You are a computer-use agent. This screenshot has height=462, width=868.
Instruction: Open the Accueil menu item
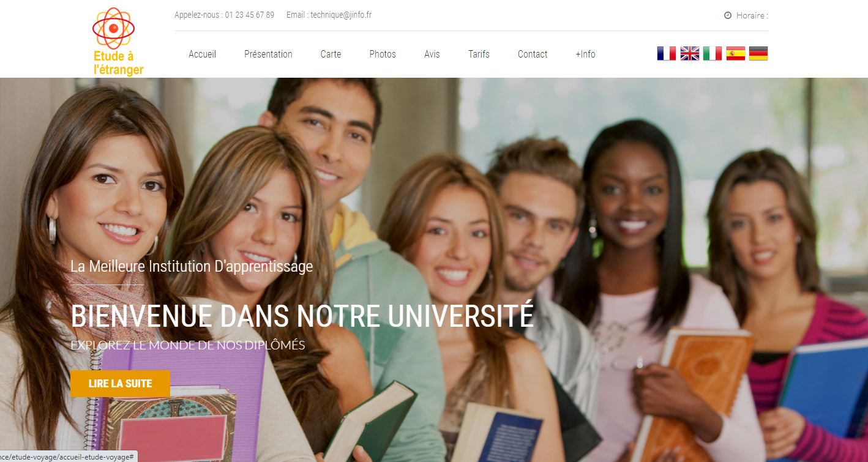(202, 54)
